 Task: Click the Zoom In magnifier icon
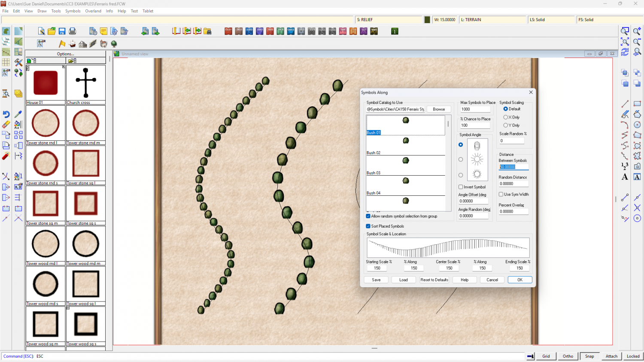pos(637,31)
